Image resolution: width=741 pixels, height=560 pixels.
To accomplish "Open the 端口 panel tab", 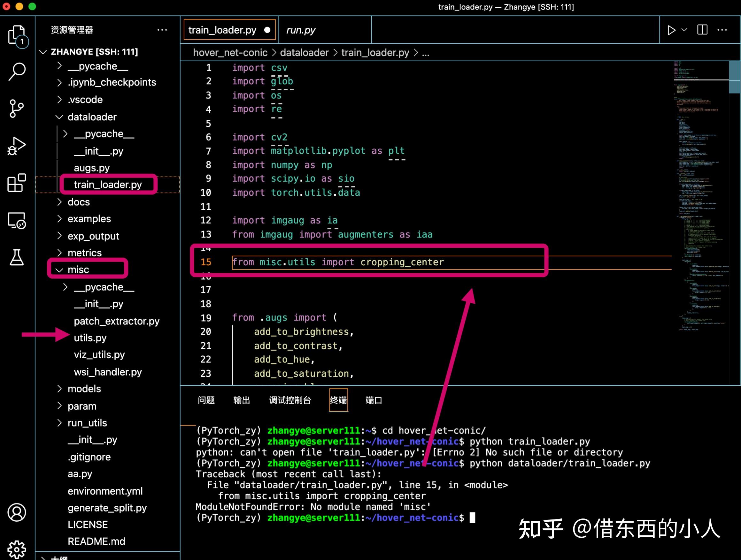I will 373,400.
